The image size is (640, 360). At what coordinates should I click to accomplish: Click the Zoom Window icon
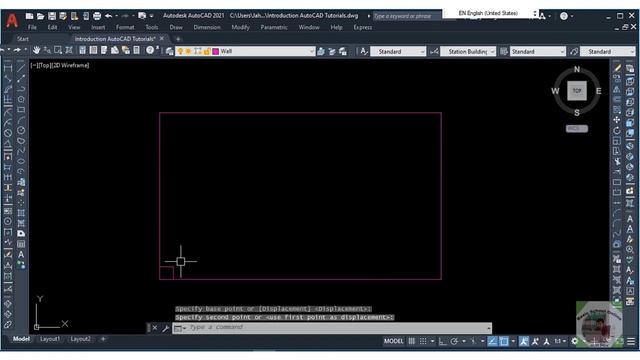click(58, 50)
